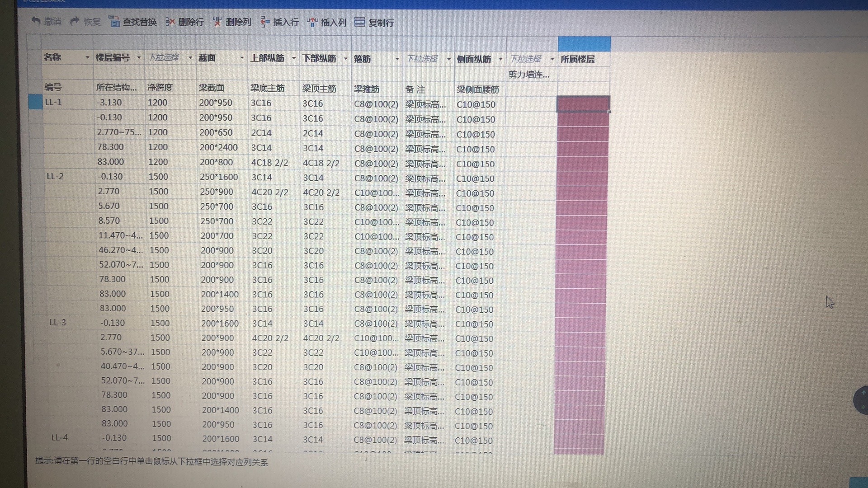The image size is (868, 488).
Task: Click the 恢复 text label
Action: click(92, 22)
